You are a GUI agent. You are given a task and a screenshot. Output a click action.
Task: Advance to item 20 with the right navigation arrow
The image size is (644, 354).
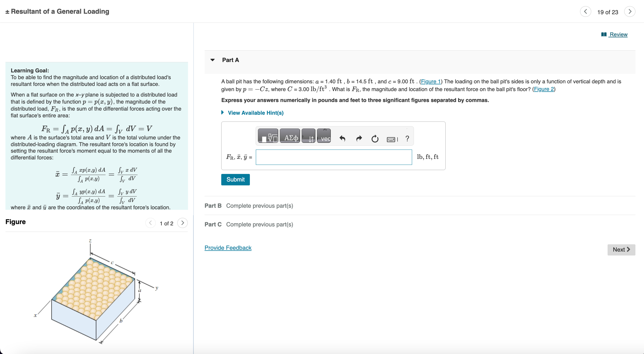(x=630, y=11)
